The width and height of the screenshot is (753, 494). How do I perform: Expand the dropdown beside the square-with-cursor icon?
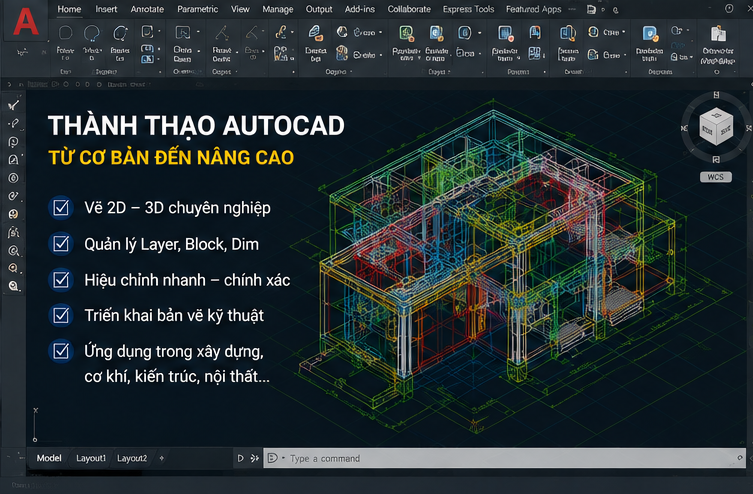[x=198, y=32]
